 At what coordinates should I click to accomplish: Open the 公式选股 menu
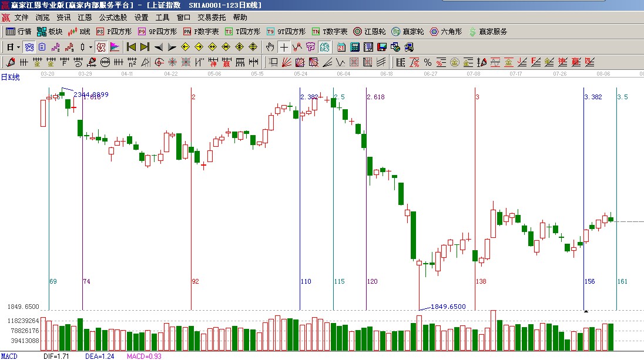(x=113, y=18)
